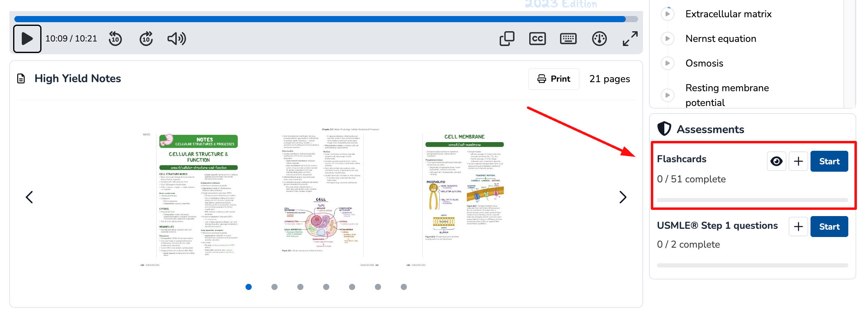The height and width of the screenshot is (313, 868).
Task: Click the plus button beside Flashcards
Action: [x=798, y=161]
